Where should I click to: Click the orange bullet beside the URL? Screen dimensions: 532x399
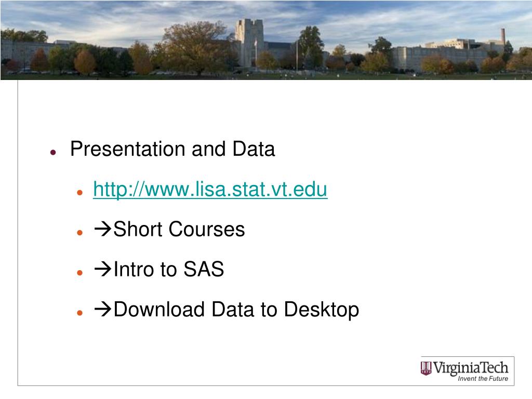(79, 193)
